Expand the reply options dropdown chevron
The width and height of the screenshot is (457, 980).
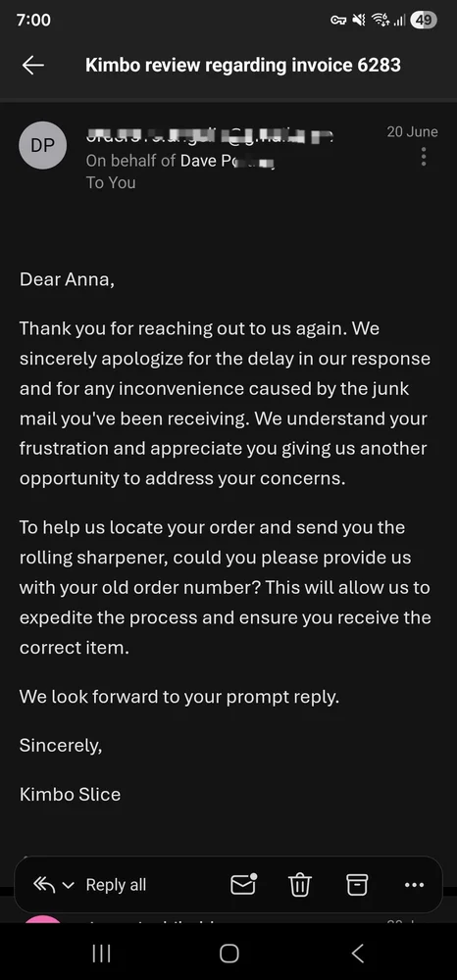pyautogui.click(x=69, y=886)
